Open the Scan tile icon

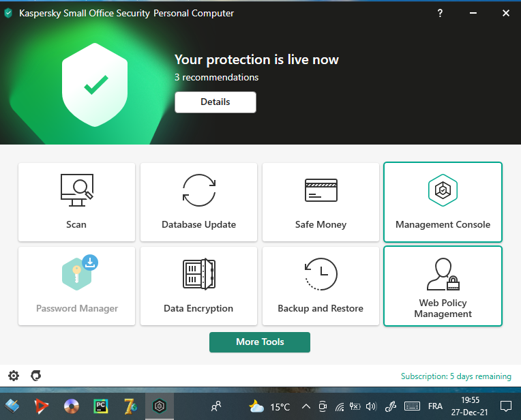77,190
